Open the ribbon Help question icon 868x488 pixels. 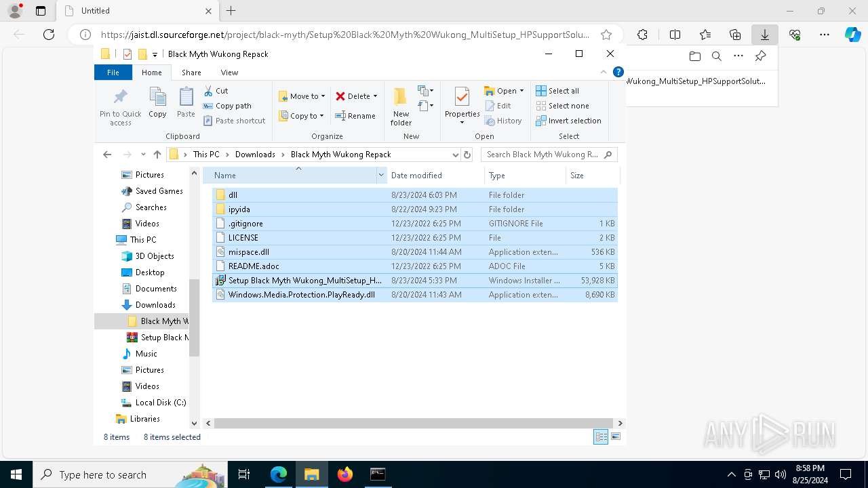[618, 72]
